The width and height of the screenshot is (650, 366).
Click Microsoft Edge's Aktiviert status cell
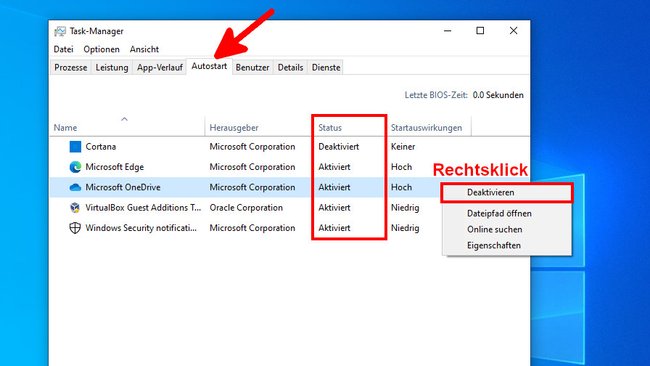coord(334,167)
